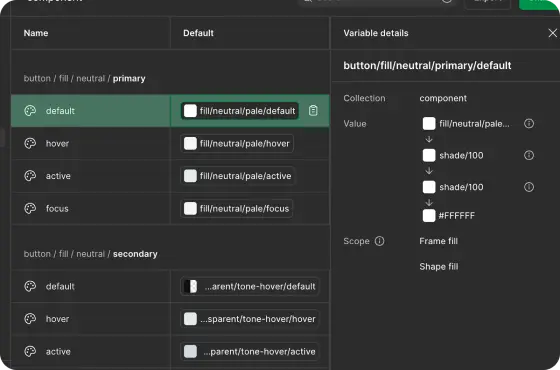Click the second shade/100 alias text
This screenshot has width=560, height=370.
pos(461,187)
